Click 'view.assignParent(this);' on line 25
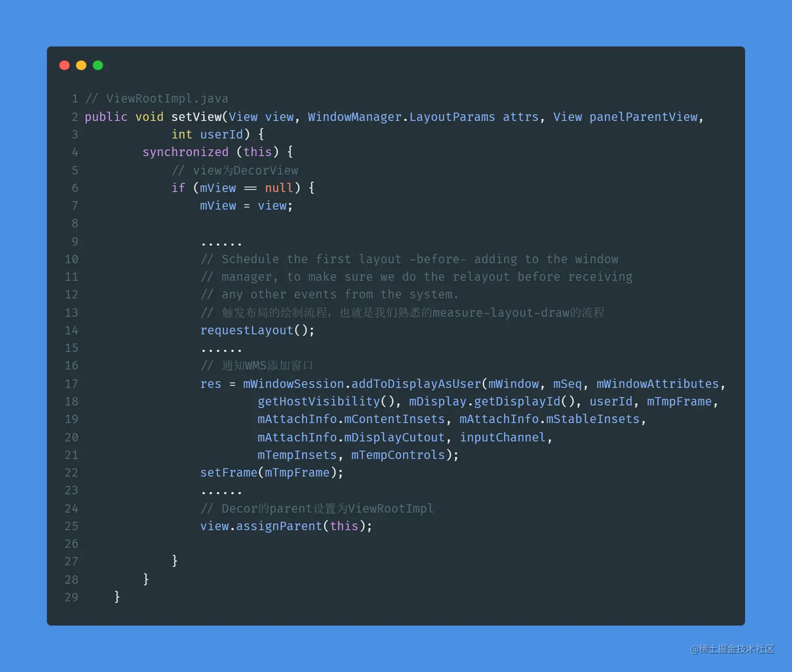 click(286, 526)
